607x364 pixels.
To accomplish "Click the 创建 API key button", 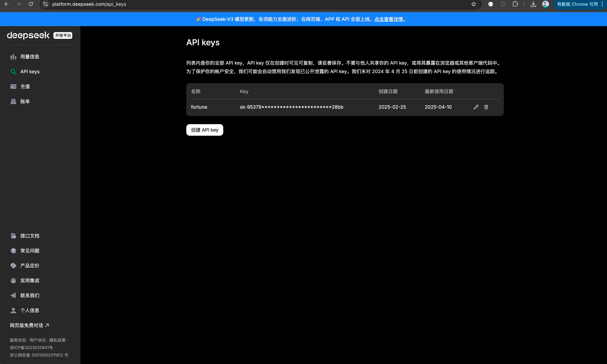I will pyautogui.click(x=205, y=130).
